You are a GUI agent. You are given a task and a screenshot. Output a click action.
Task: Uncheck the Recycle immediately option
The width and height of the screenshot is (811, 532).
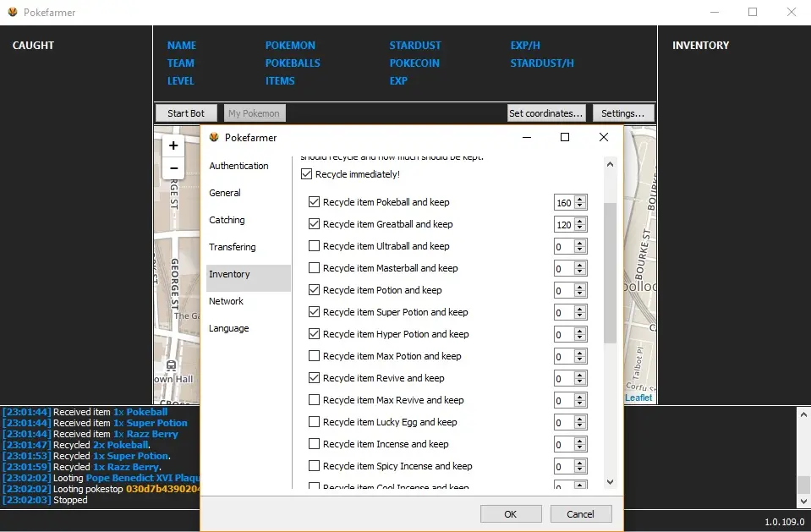(307, 174)
